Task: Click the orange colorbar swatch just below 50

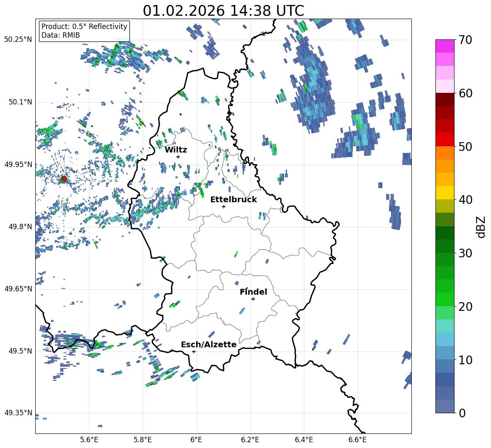Action: [x=445, y=153]
